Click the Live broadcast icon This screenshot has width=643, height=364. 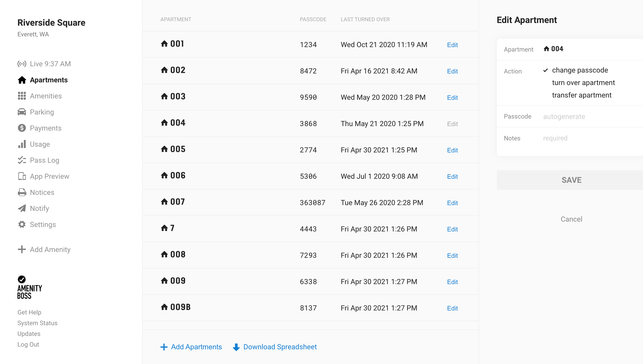pyautogui.click(x=22, y=64)
